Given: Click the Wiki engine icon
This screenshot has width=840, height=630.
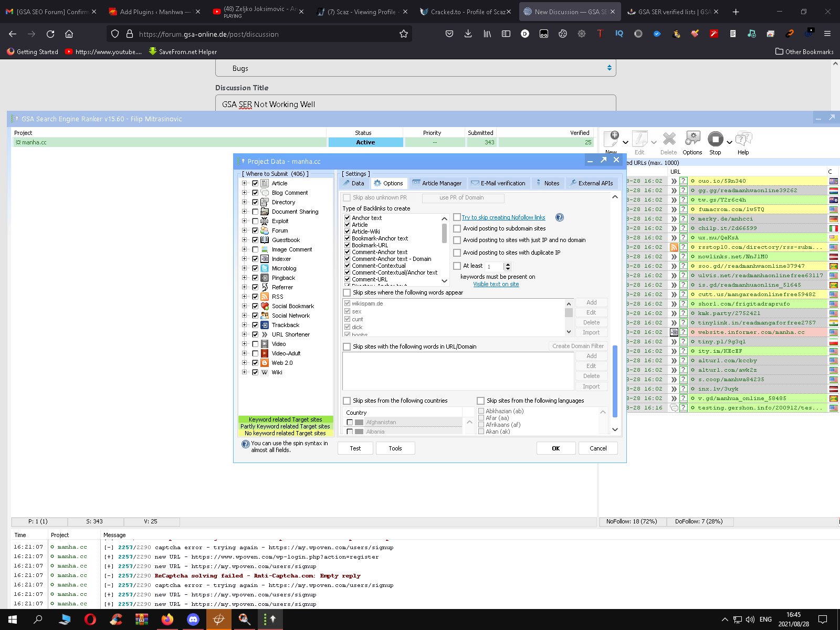Looking at the screenshot, I should pos(265,372).
